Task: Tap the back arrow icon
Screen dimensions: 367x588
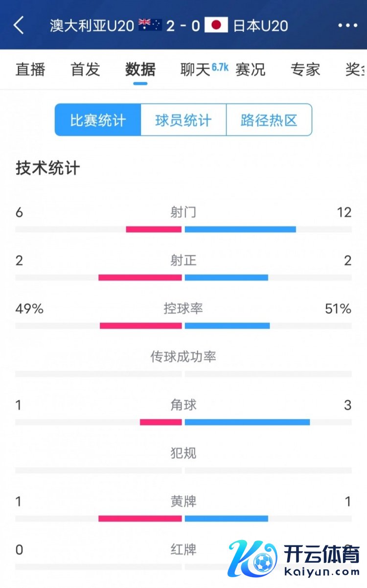Action: tap(19, 25)
